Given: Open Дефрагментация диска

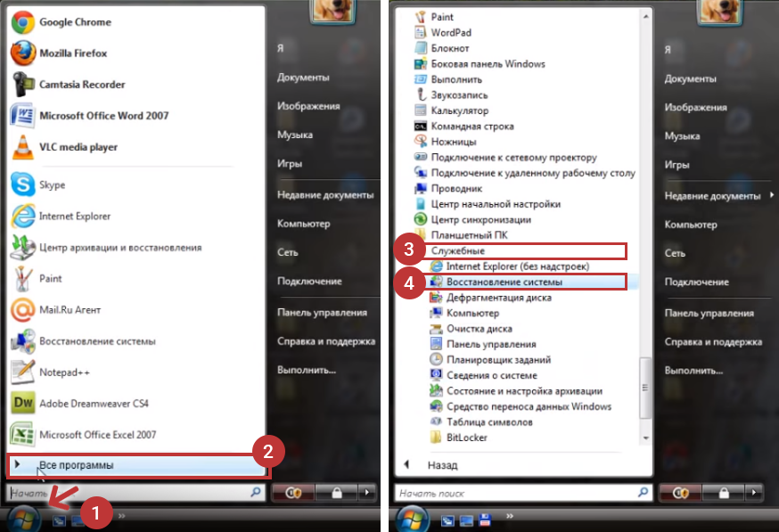Looking at the screenshot, I should 490,298.
